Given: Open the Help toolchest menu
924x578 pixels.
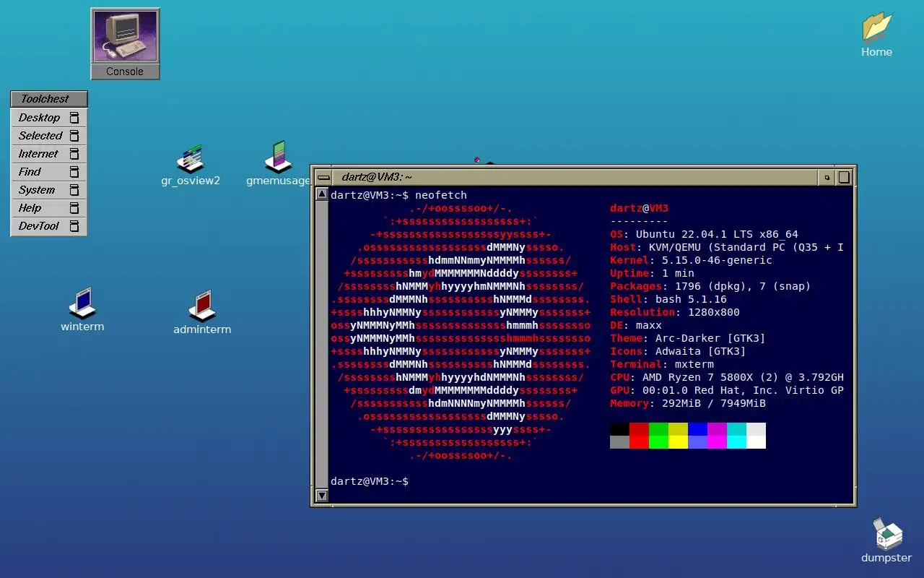Looking at the screenshot, I should coord(48,208).
